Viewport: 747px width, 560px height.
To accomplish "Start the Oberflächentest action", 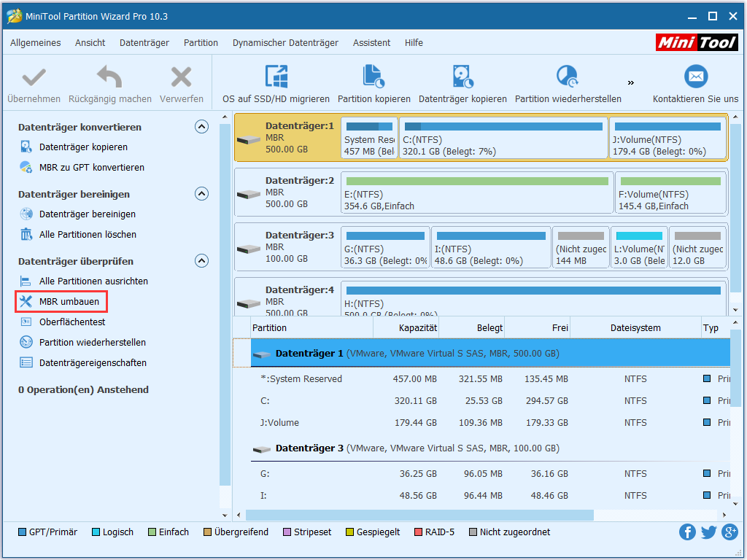I will [72, 322].
